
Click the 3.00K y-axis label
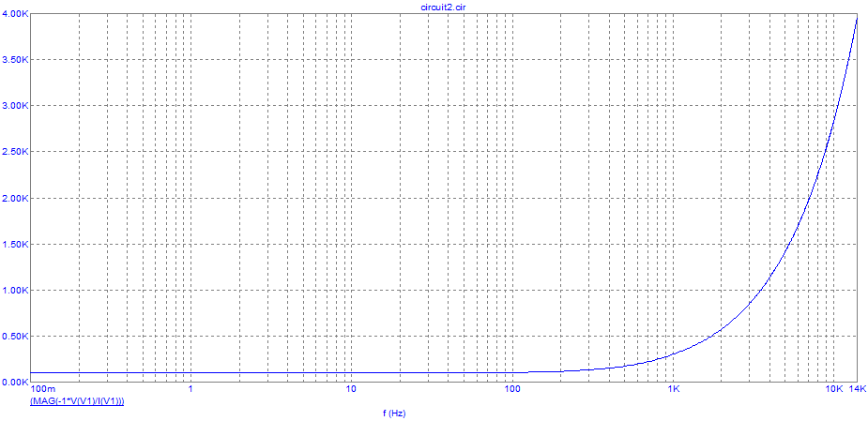click(x=15, y=105)
